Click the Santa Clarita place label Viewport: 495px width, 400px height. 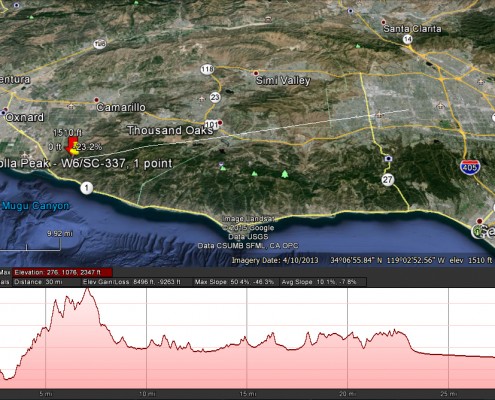pyautogui.click(x=412, y=29)
